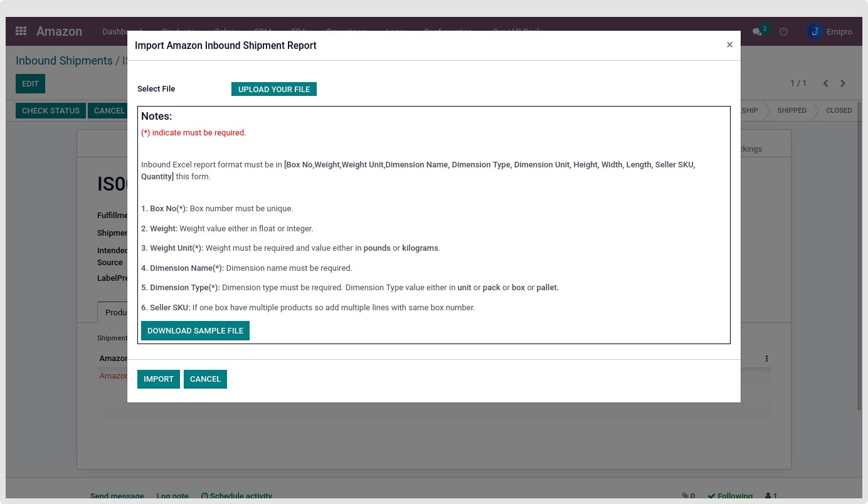Cancel the import dialog
The height and width of the screenshot is (504, 868).
click(205, 379)
